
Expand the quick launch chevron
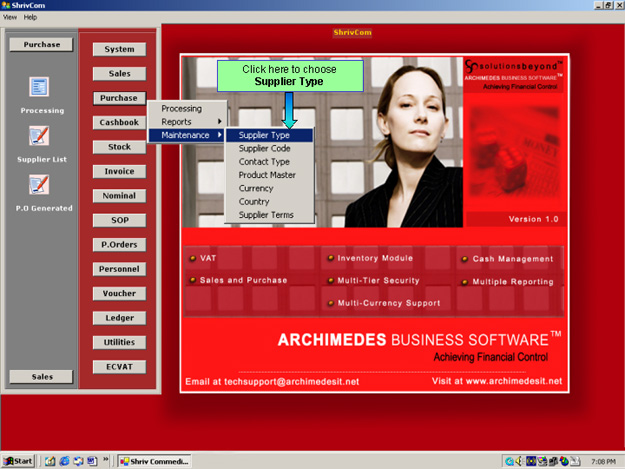(x=106, y=459)
